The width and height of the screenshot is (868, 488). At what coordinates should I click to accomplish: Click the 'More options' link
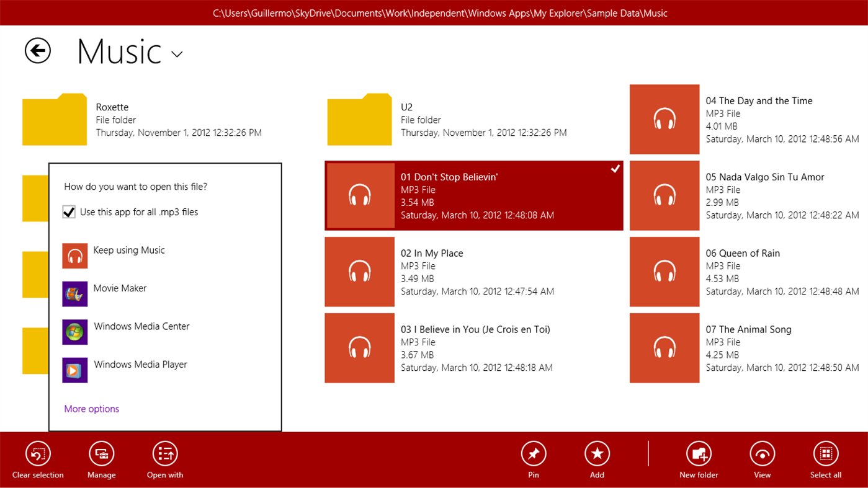[91, 409]
